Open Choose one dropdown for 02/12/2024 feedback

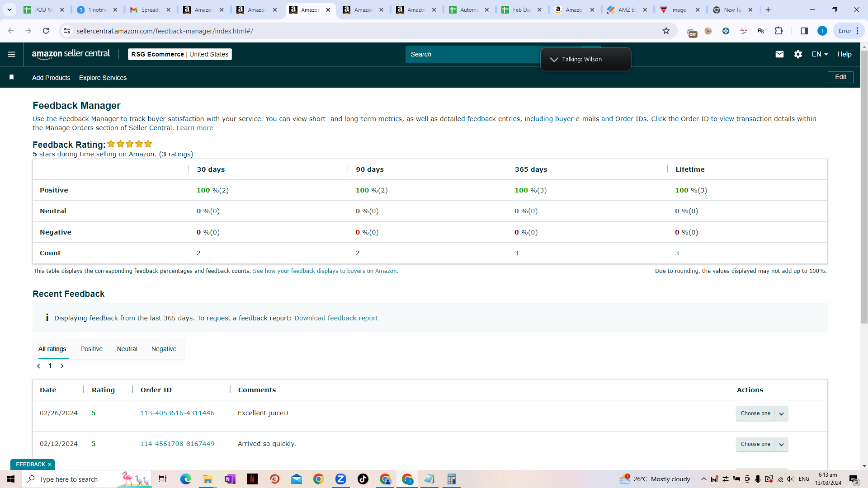762,444
